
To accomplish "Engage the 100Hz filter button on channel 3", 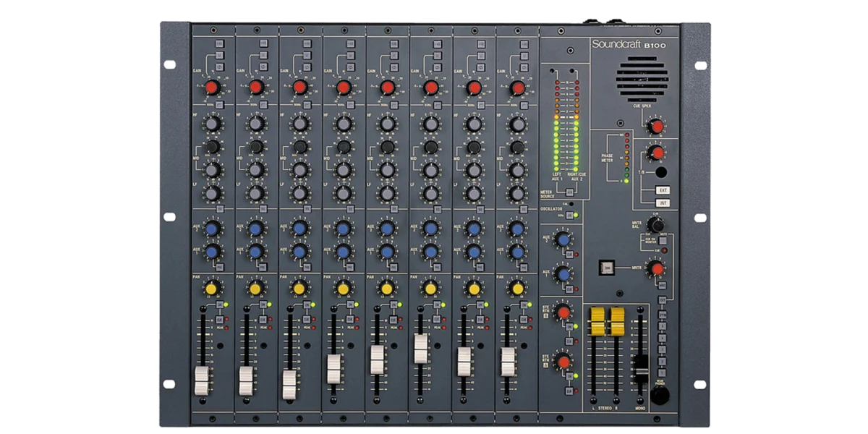I will click(308, 105).
